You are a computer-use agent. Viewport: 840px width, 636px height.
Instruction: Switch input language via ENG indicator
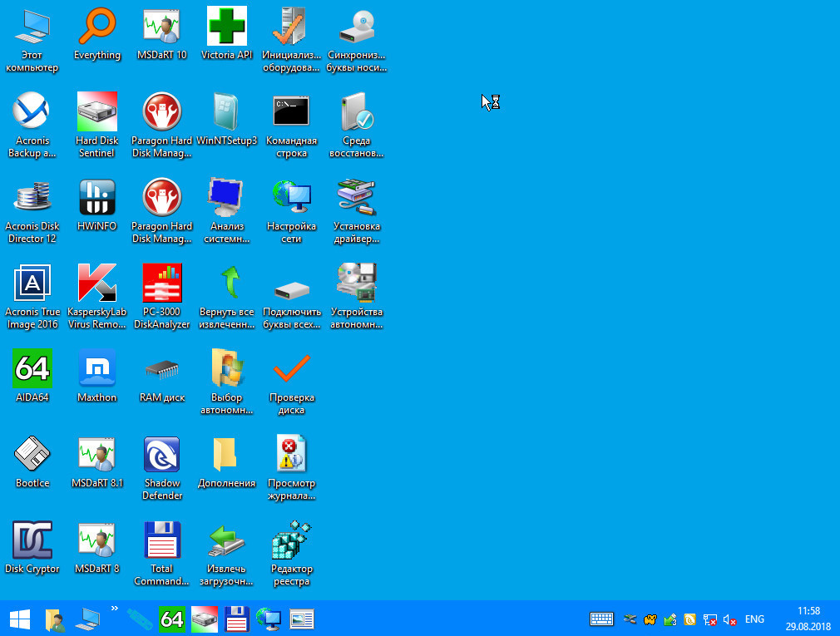754,619
